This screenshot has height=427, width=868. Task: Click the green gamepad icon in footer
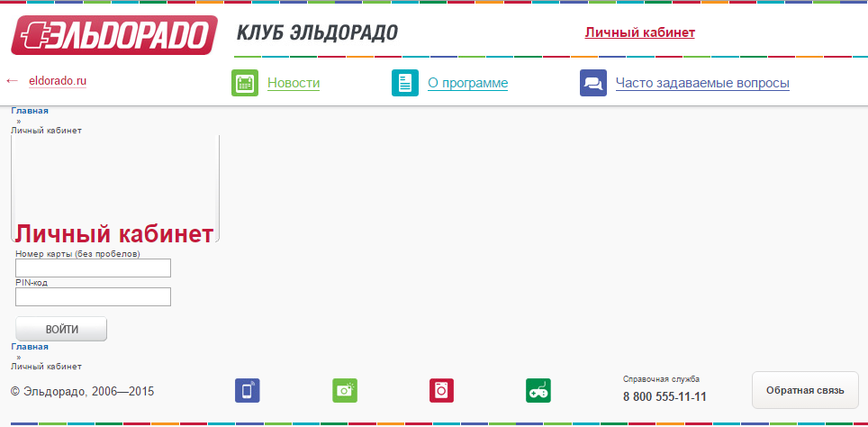(538, 390)
